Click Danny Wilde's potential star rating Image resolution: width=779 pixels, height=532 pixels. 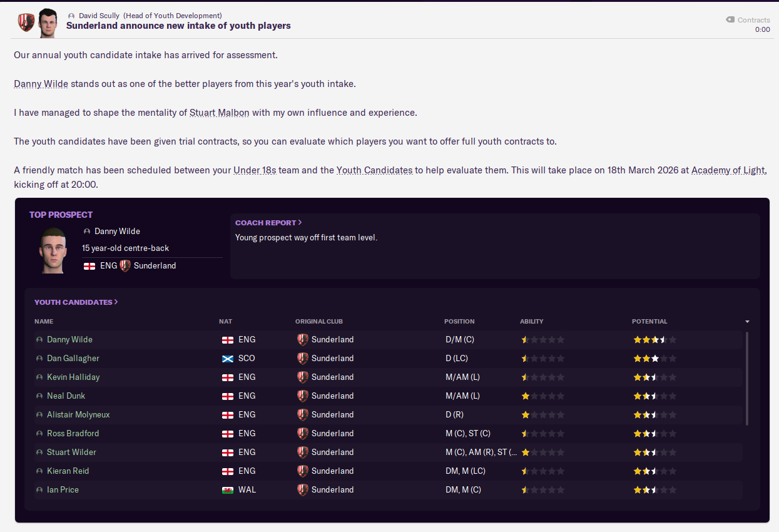coord(654,340)
